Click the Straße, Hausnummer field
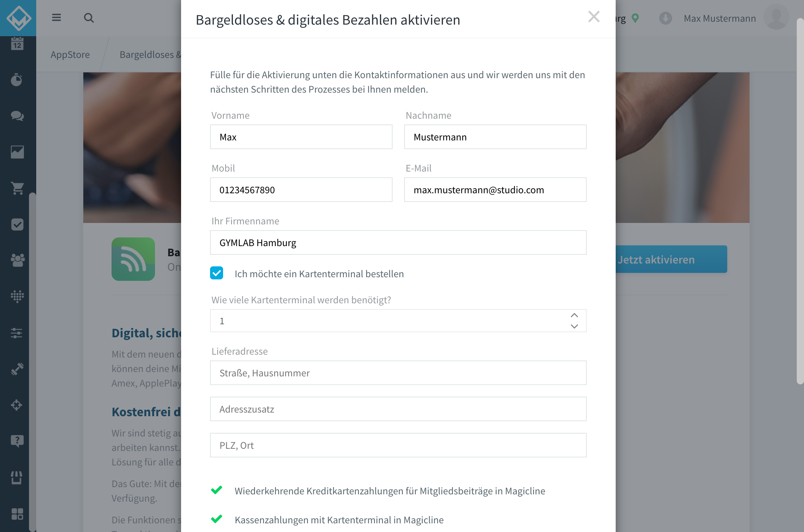 click(398, 373)
